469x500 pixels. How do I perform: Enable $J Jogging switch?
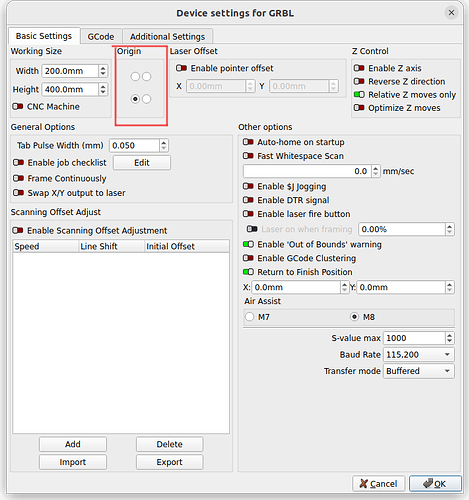[248, 186]
